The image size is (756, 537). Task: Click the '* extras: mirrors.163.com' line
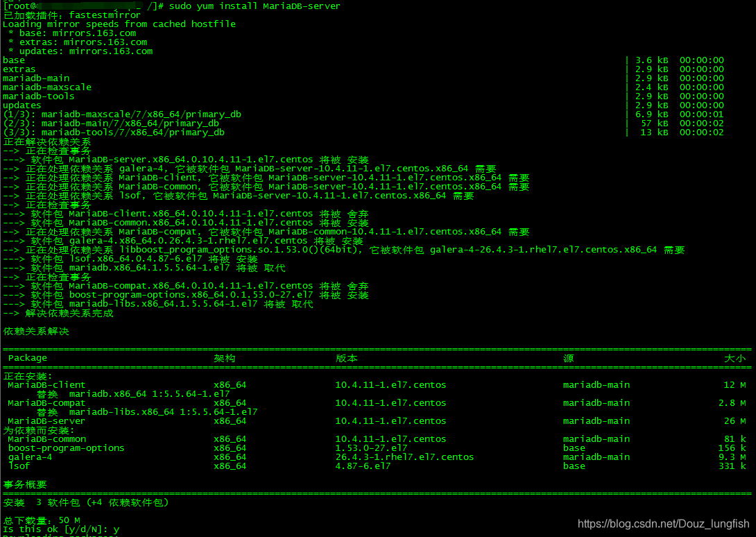[x=78, y=42]
